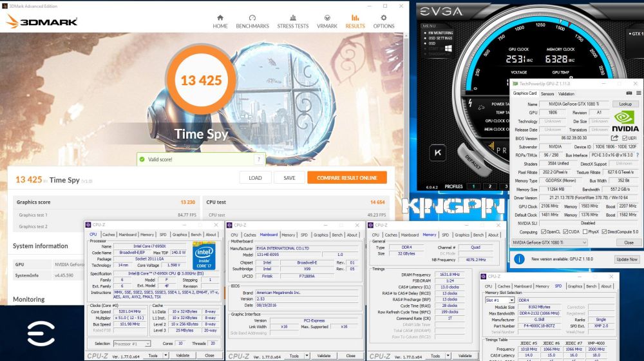The height and width of the screenshot is (361, 644).
Task: Open the GPU-Z hamburger menu
Action: pyautogui.click(x=638, y=93)
